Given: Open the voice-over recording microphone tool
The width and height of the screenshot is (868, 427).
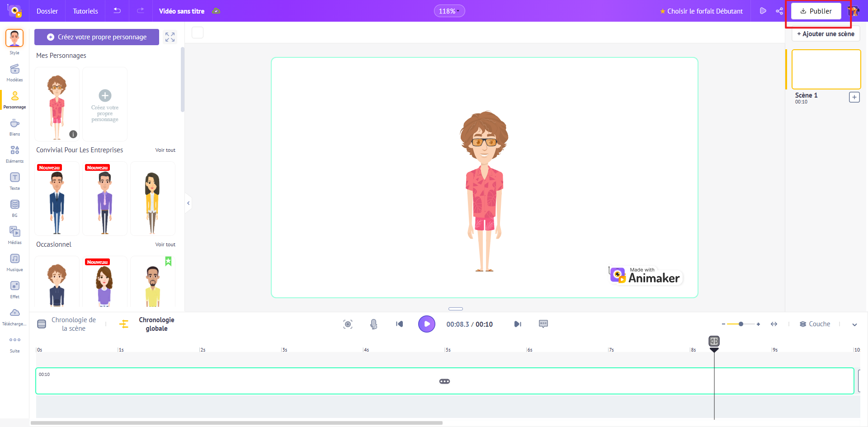Looking at the screenshot, I should (373, 324).
